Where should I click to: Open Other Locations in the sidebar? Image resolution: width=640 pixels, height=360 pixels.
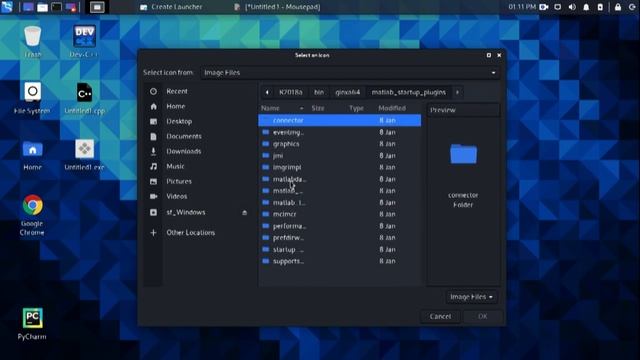coord(190,233)
